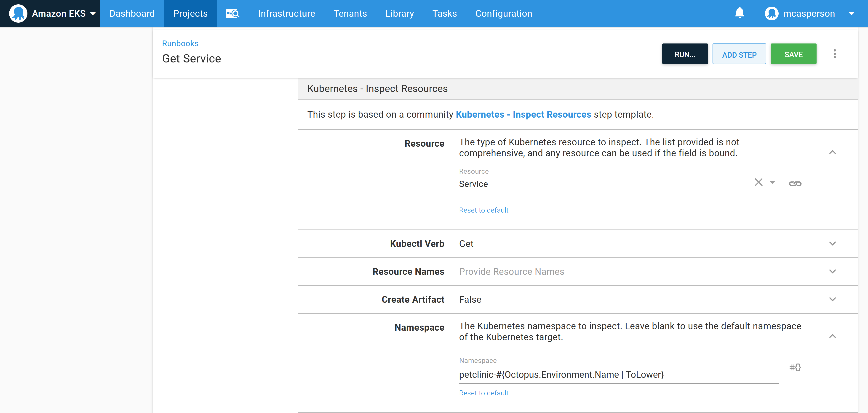Open the Resource dropdown arrow
Image resolution: width=868 pixels, height=413 pixels.
tap(772, 182)
